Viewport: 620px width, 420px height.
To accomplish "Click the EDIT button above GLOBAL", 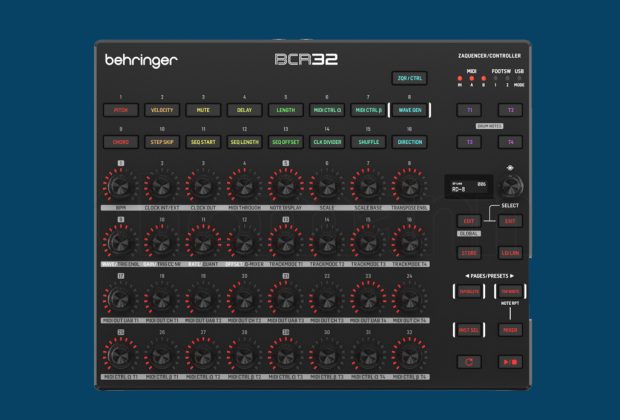I will point(469,221).
